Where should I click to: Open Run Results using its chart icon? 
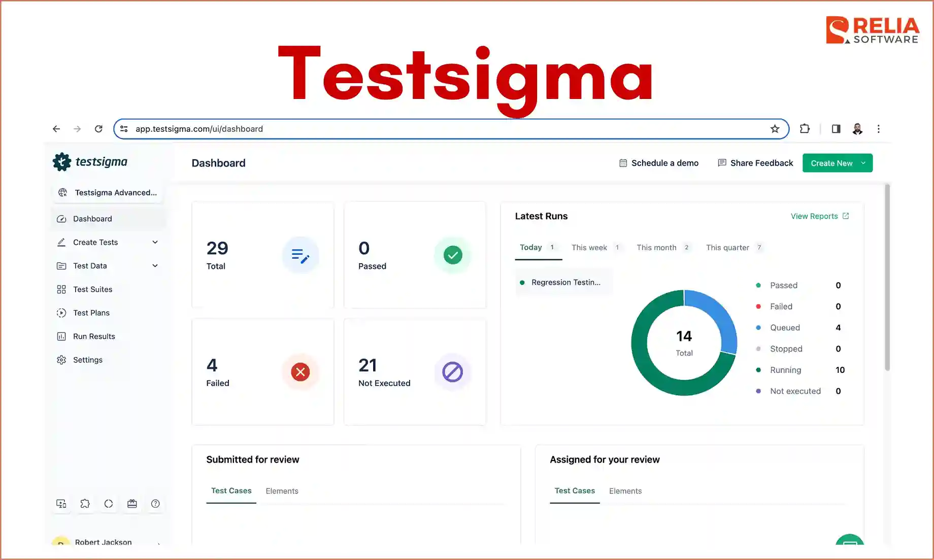click(61, 336)
